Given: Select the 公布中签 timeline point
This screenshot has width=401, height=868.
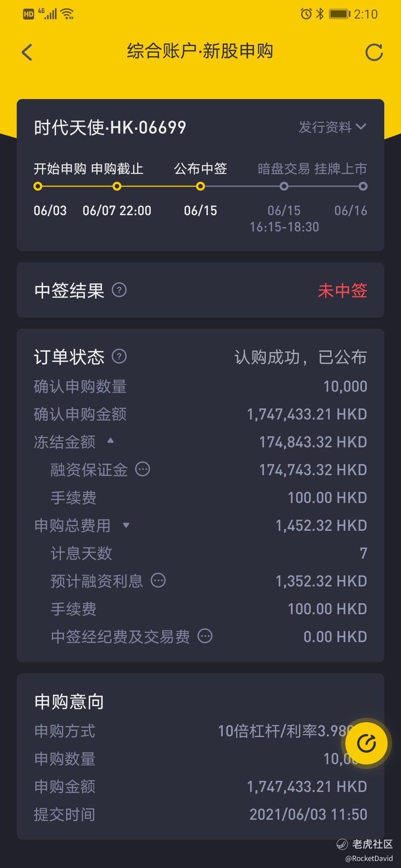Looking at the screenshot, I should tap(200, 186).
